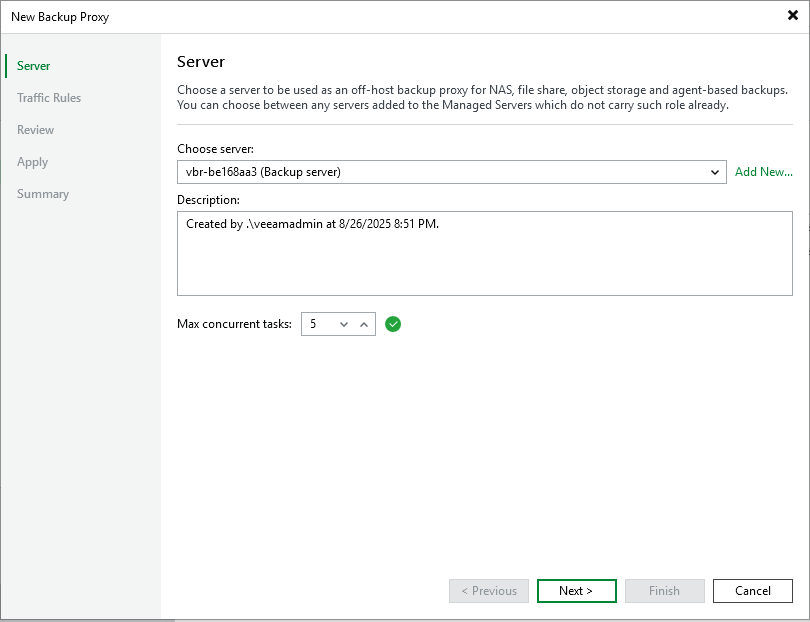Viewport: 810px width, 622px height.
Task: Select the max concurrent tasks value field
Action: 318,324
